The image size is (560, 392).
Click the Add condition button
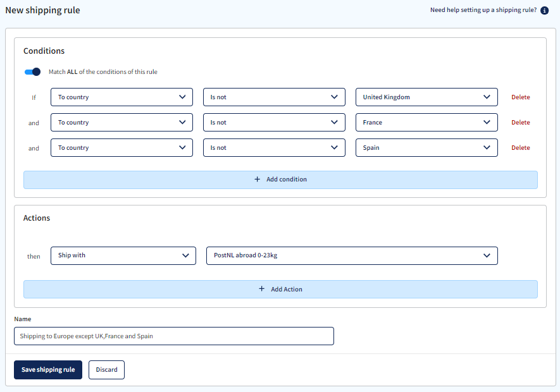click(280, 180)
